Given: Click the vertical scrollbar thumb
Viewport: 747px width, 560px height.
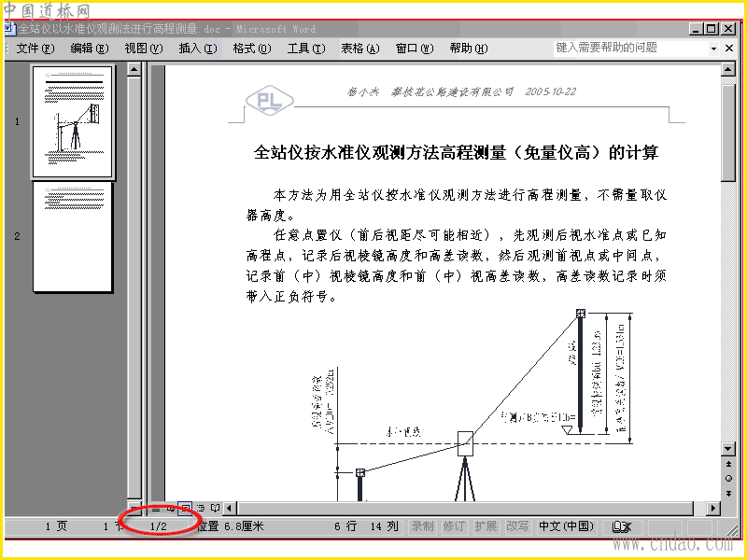Looking at the screenshot, I should pyautogui.click(x=728, y=133).
